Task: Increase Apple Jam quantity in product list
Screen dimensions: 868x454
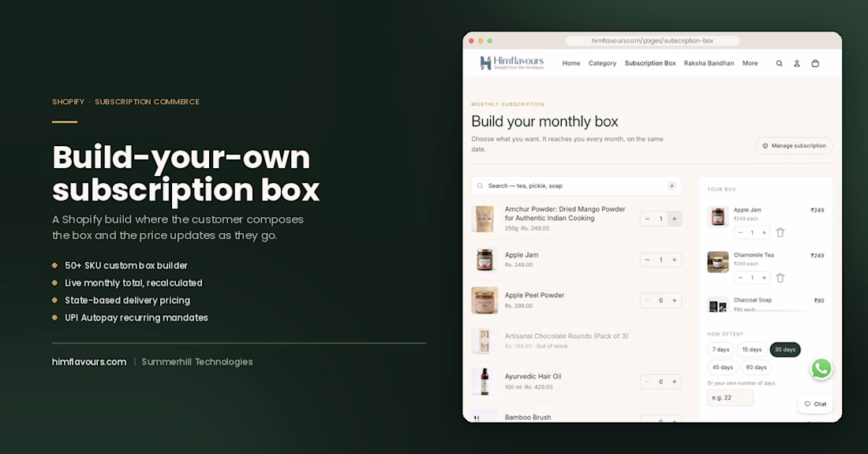Action: (674, 260)
